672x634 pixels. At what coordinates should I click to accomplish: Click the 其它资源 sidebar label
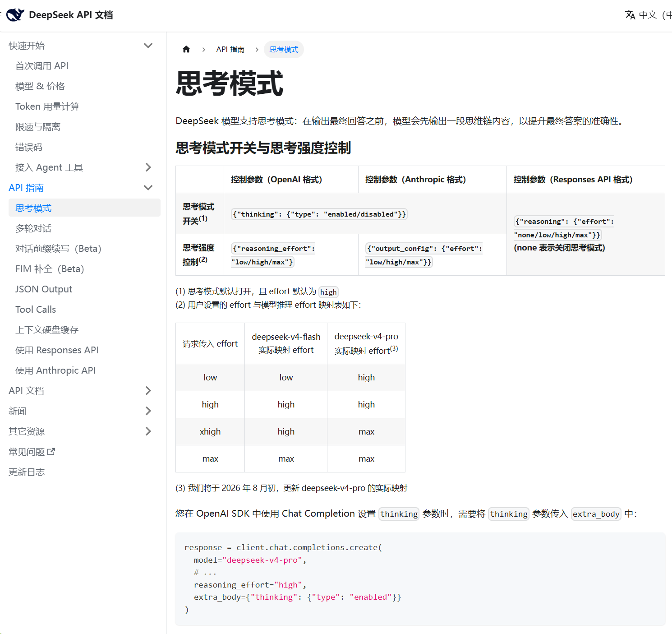27,431
